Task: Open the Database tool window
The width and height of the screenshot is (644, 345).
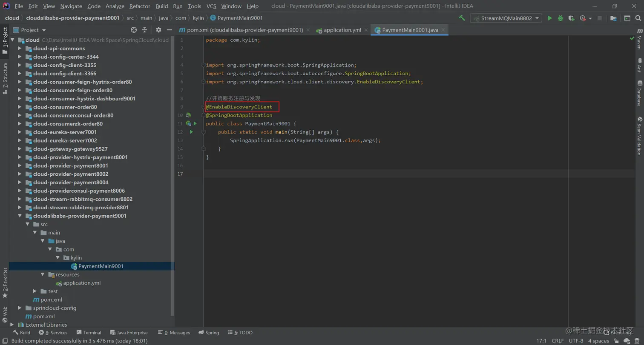Action: coord(639,93)
